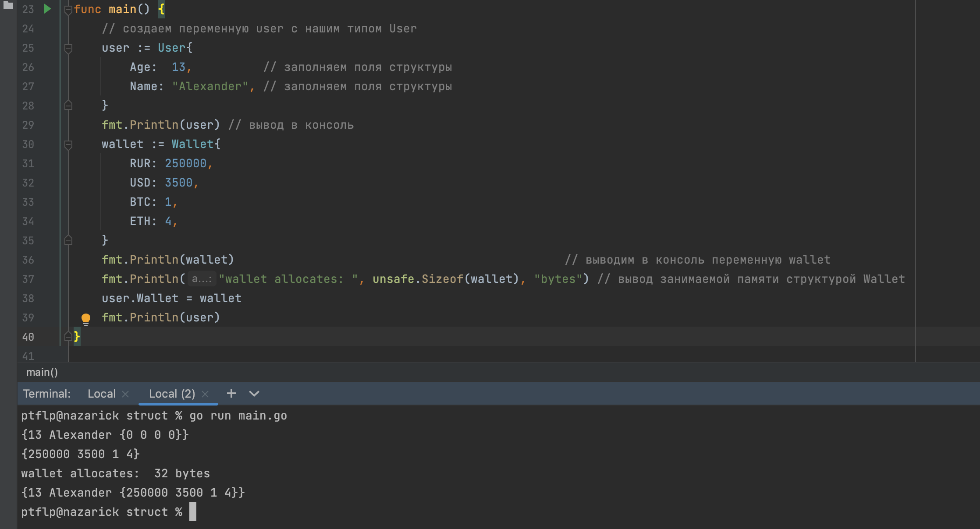
Task: Close the Local (2) terminal tab
Action: [x=205, y=394]
